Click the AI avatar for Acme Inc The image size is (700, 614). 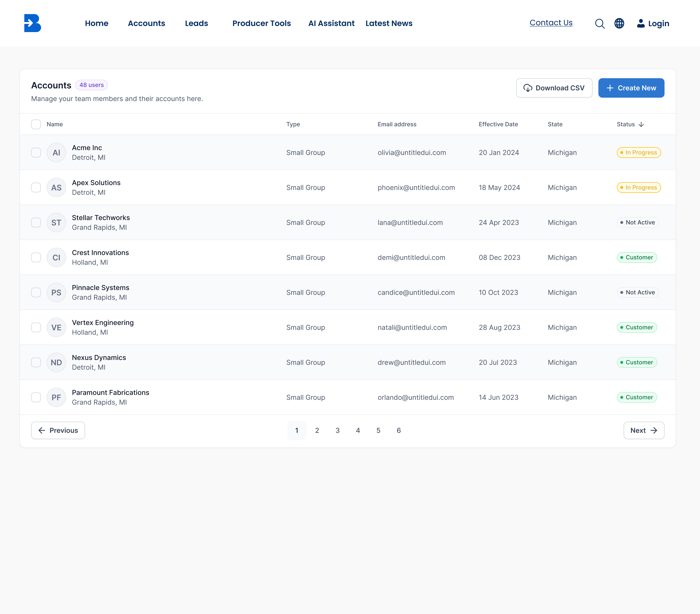pos(56,153)
